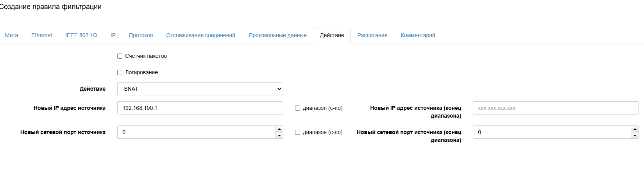
Task: Decrement the port range end spinner
Action: click(635, 136)
